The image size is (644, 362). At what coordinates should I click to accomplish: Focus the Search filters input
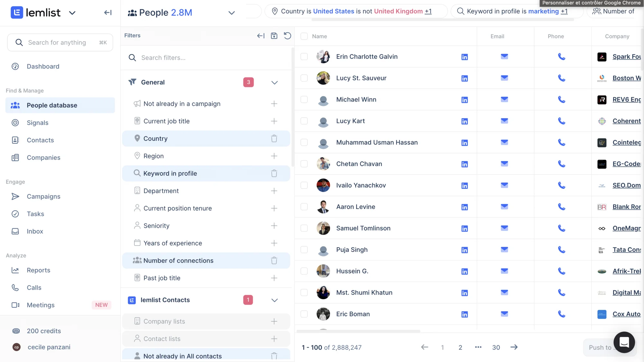pyautogui.click(x=206, y=58)
